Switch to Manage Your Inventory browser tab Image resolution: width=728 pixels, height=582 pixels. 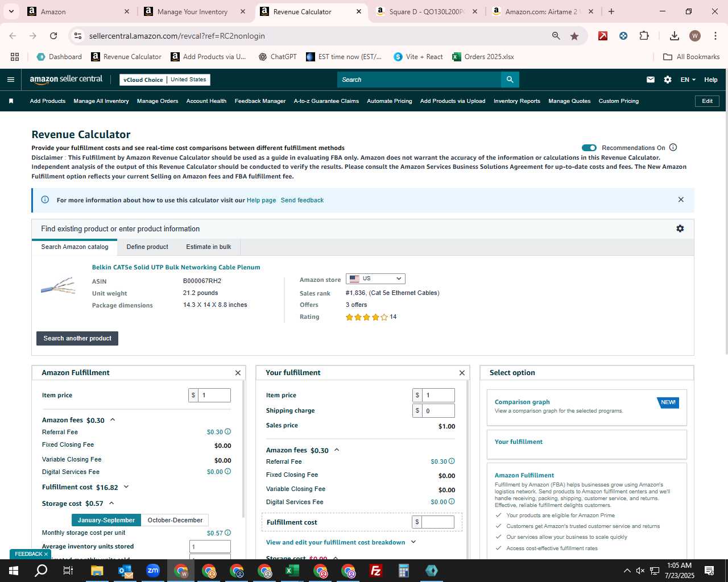pos(193,11)
